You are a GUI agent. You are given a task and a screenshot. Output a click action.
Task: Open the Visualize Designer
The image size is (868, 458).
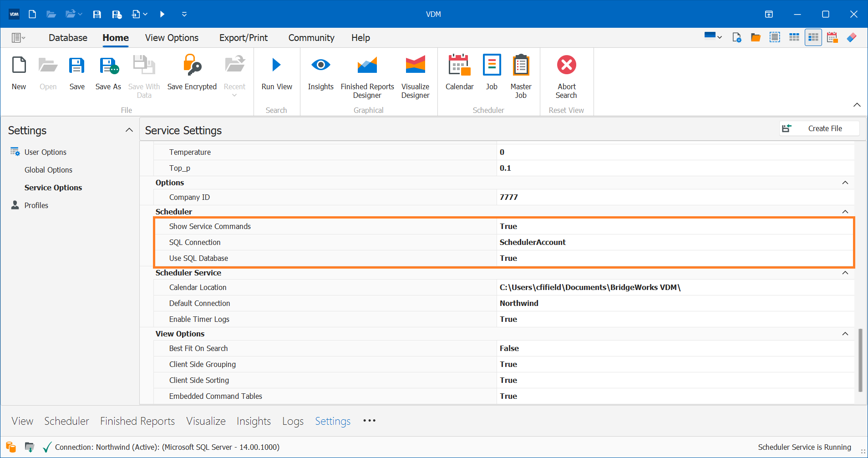415,65
